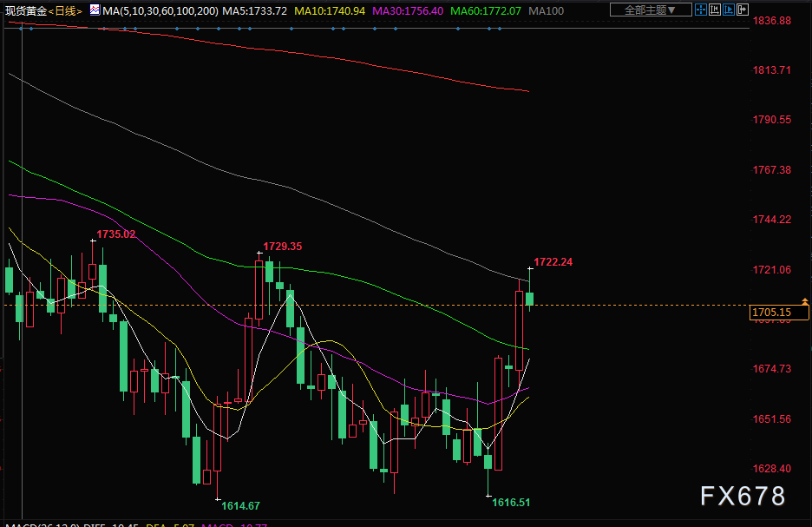Click the 1729.35 peak price label
Image resolution: width=812 pixels, height=527 pixels.
282,247
